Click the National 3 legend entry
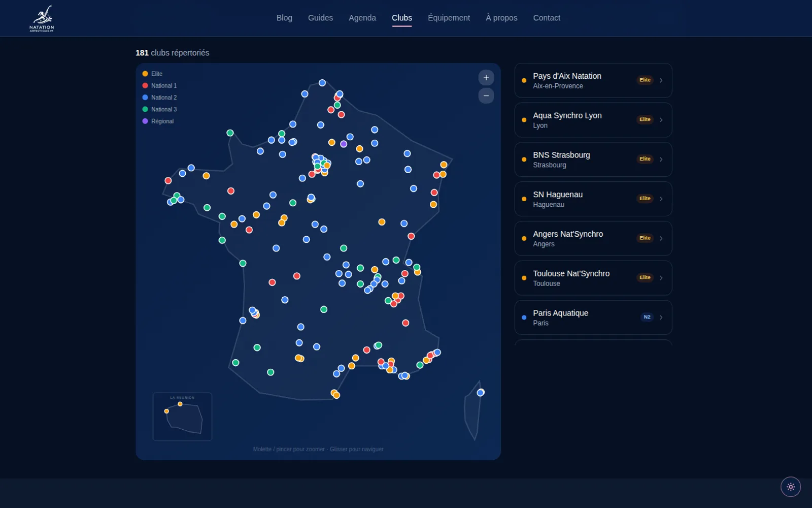 point(159,109)
